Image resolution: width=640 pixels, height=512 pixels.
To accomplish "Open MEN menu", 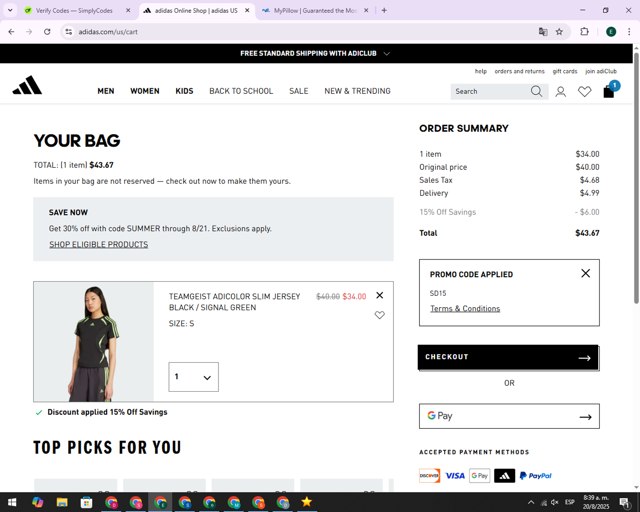I will pos(106,91).
